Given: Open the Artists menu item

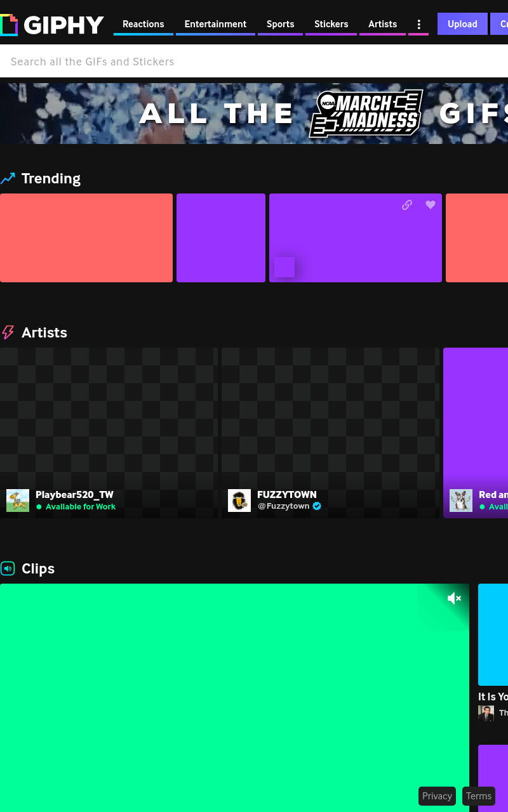Looking at the screenshot, I should tap(382, 24).
